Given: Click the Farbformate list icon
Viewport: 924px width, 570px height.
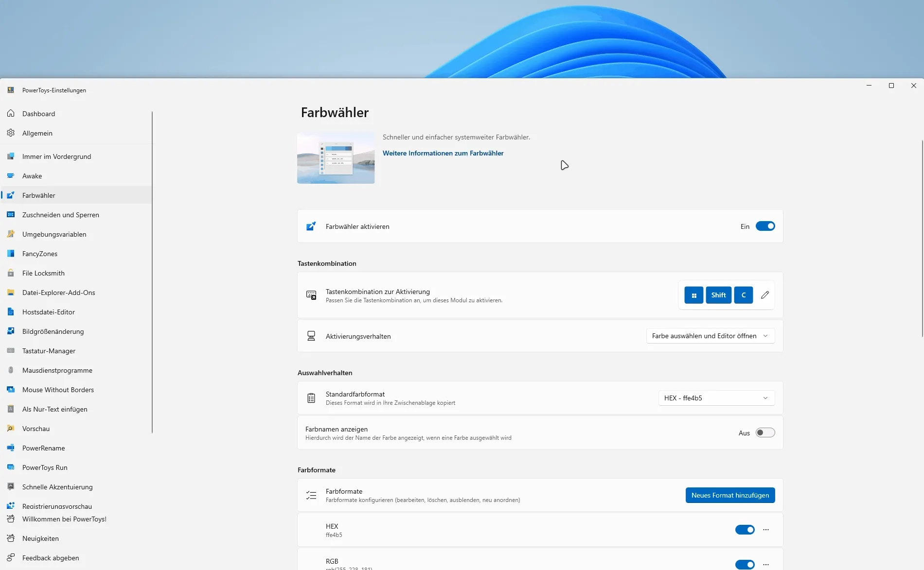Looking at the screenshot, I should (311, 495).
